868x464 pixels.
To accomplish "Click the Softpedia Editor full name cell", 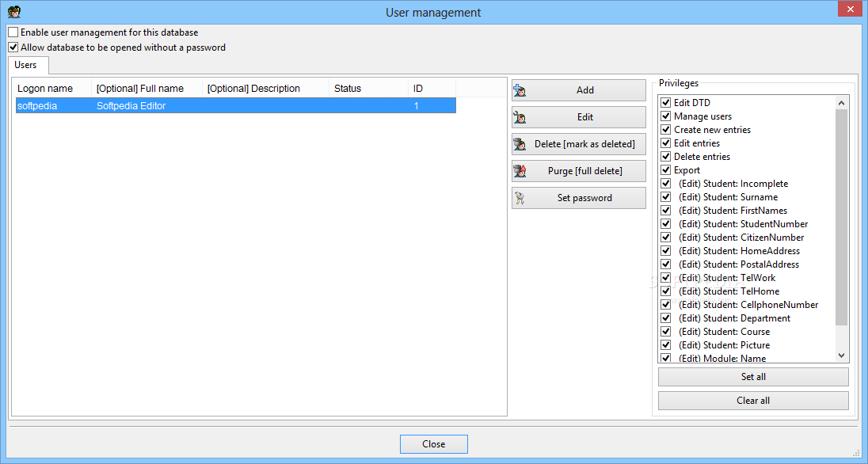I will [131, 106].
